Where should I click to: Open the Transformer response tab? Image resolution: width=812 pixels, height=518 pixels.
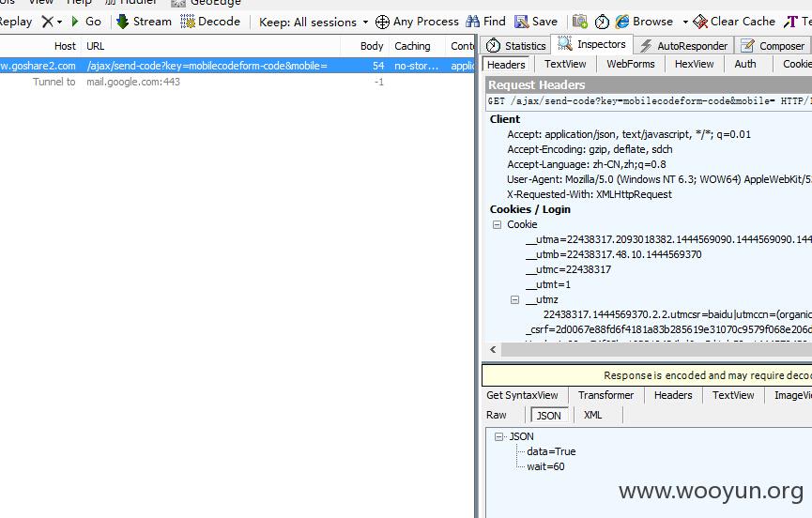coord(605,395)
